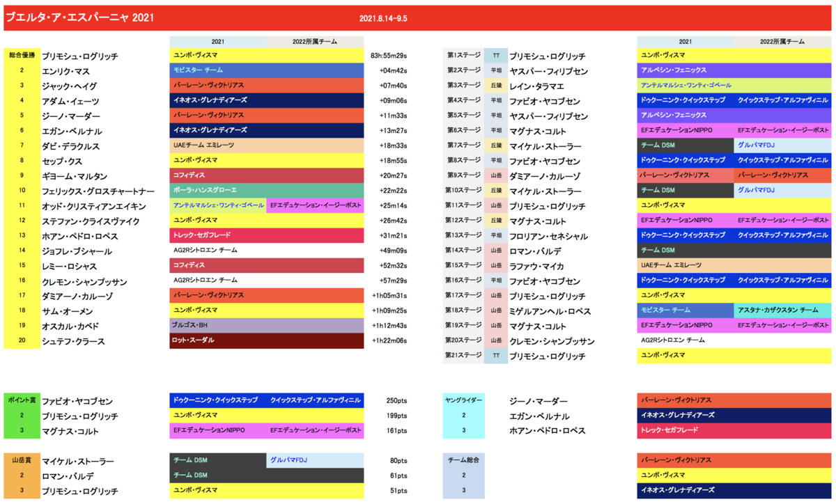Image resolution: width=836 pixels, height=504 pixels.
Task: Click rider name シュテフ・クラース
Action: (x=72, y=342)
